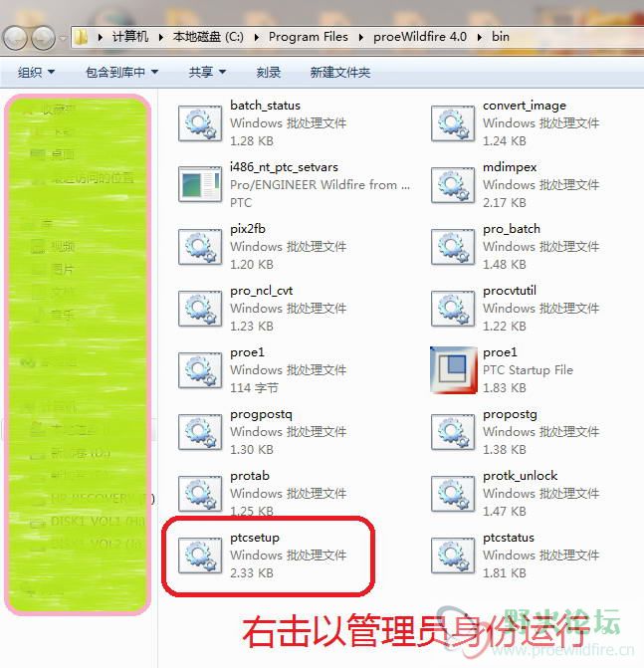Click the ptcsetup file name
This screenshot has width=644, height=668.
[x=255, y=538]
